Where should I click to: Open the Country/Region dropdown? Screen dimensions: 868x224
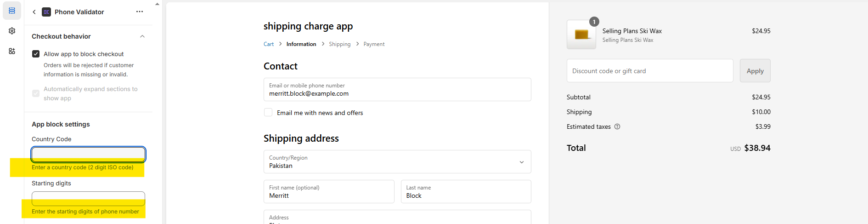397,162
